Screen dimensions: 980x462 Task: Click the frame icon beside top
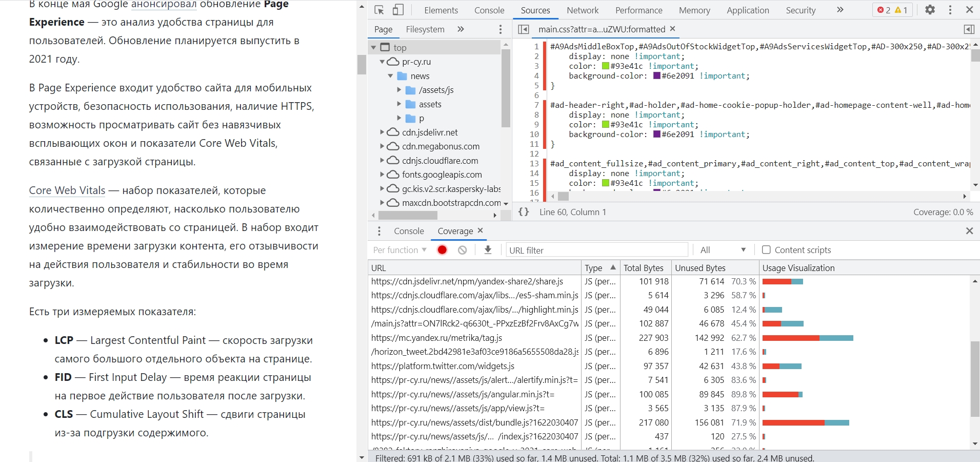tap(385, 47)
